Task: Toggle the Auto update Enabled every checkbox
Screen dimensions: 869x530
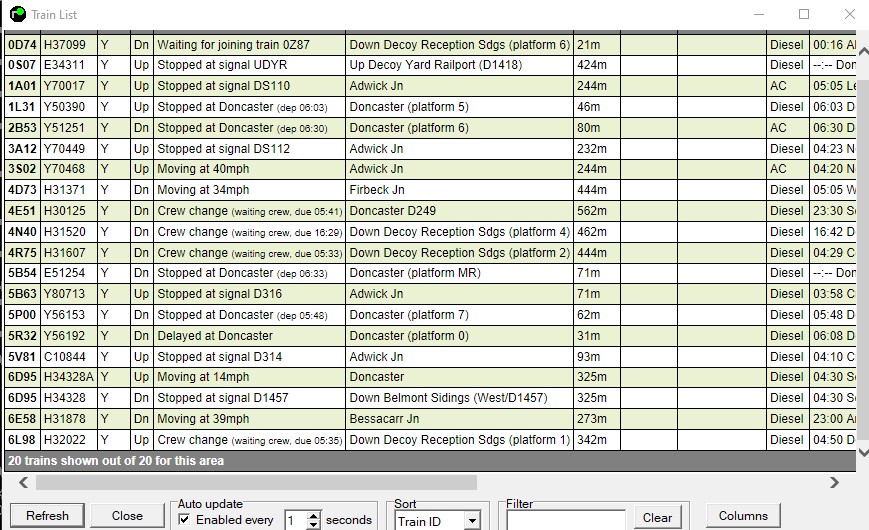Action: pos(185,519)
